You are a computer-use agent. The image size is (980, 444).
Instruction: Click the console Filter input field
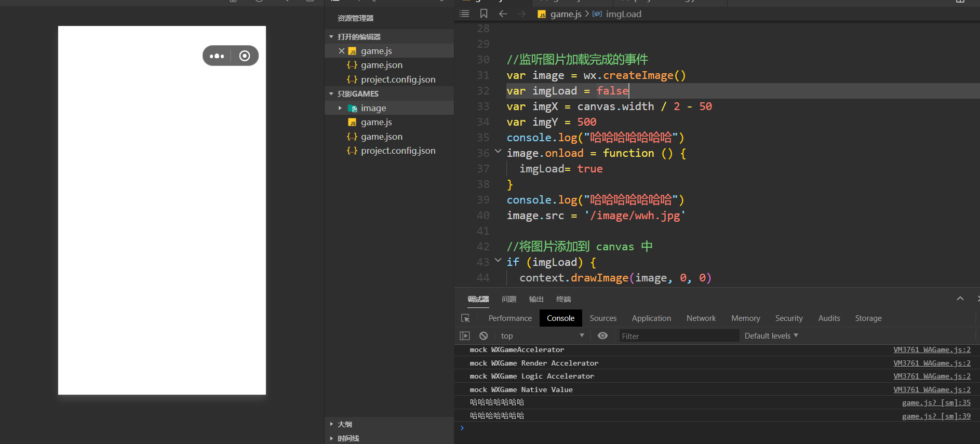click(678, 336)
